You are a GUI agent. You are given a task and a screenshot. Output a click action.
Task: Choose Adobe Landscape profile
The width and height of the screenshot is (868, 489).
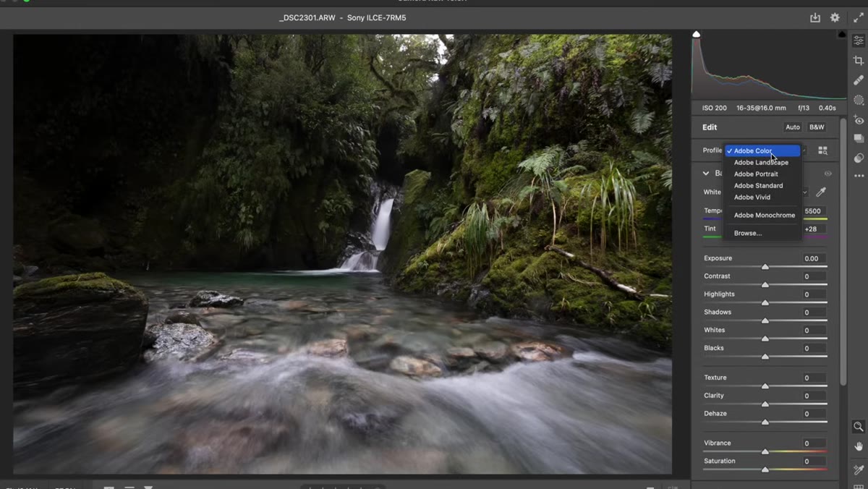[763, 163]
